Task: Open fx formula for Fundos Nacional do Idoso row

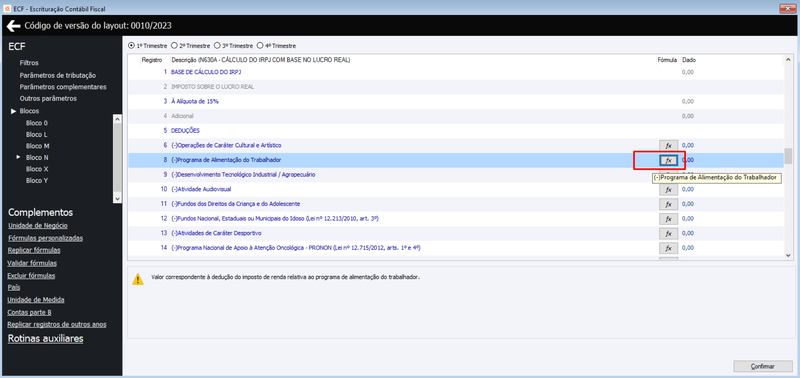Action: 668,219
